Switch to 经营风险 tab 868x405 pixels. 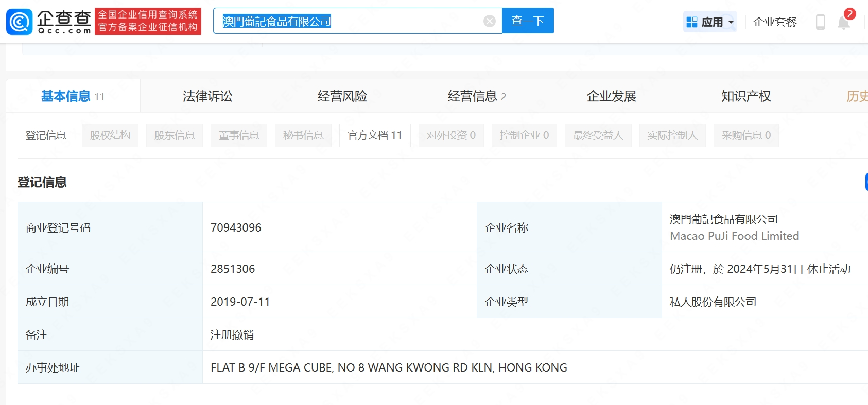342,96
